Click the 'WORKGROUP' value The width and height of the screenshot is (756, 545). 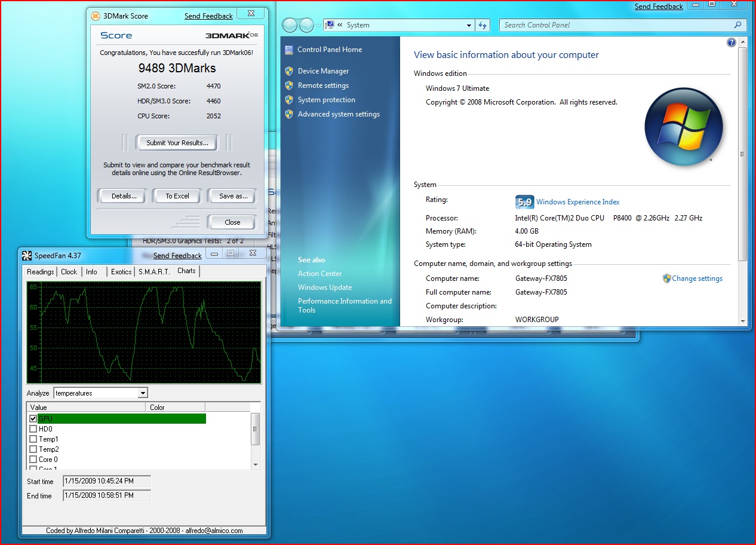[x=537, y=320]
